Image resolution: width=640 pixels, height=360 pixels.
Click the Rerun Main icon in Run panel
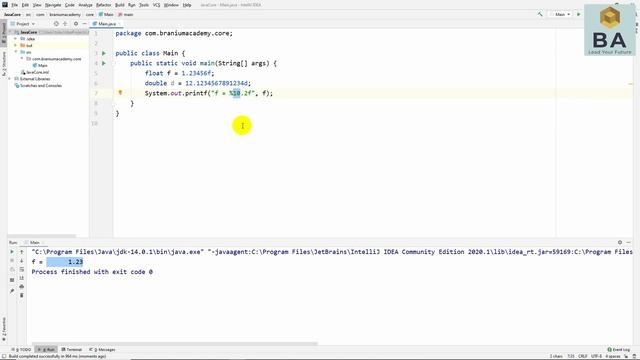12,252
